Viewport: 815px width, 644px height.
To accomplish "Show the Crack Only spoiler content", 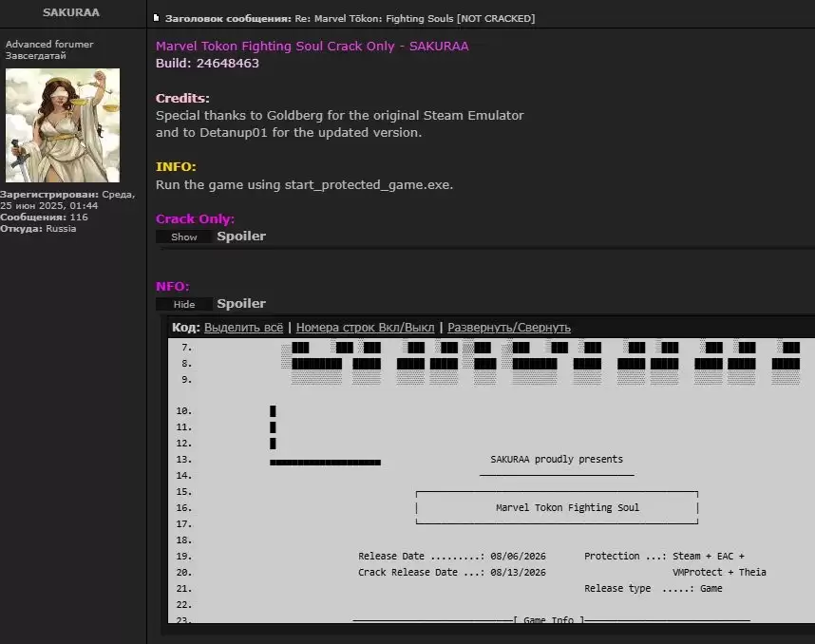I will point(184,237).
